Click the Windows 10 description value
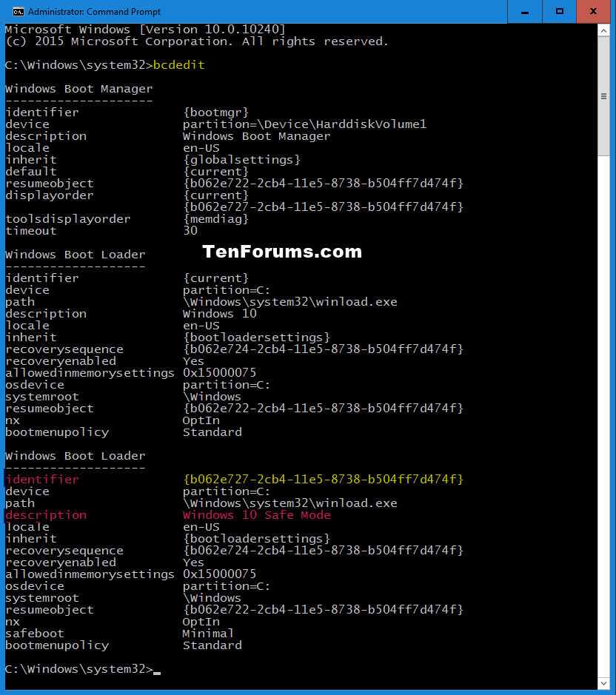 (220, 314)
